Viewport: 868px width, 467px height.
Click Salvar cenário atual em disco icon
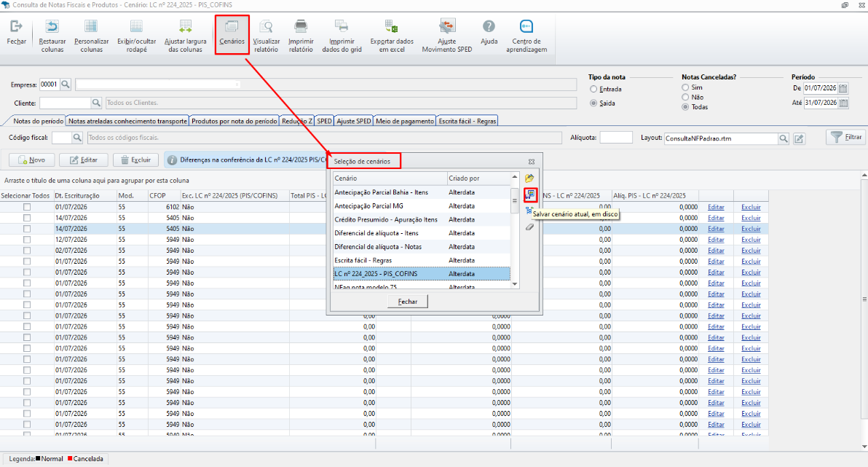[530, 195]
